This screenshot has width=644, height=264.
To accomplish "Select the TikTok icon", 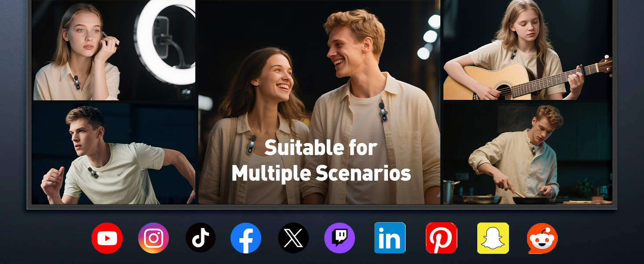I will [201, 238].
